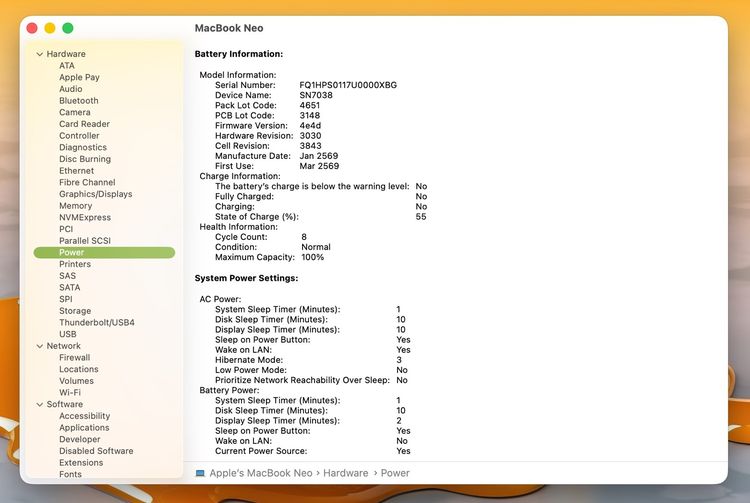Click First Use value Mar 2569
Image resolution: width=750 pixels, height=503 pixels.
(x=319, y=166)
